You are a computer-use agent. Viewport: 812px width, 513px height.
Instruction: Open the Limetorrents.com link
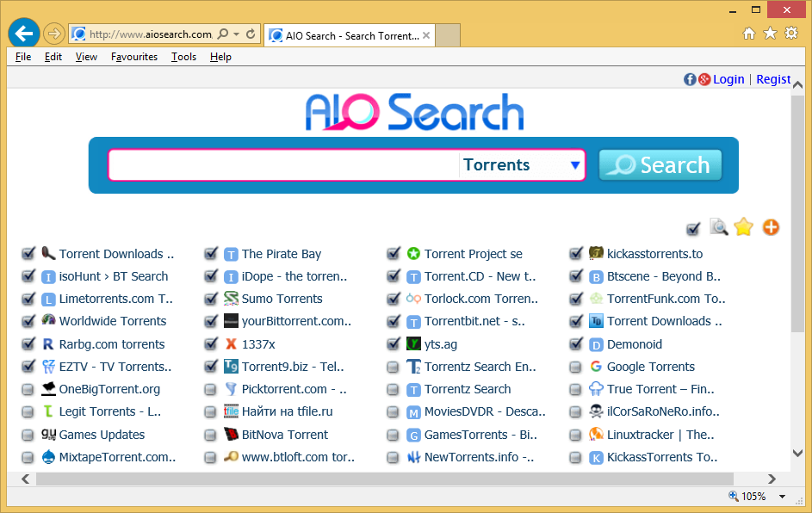(116, 299)
